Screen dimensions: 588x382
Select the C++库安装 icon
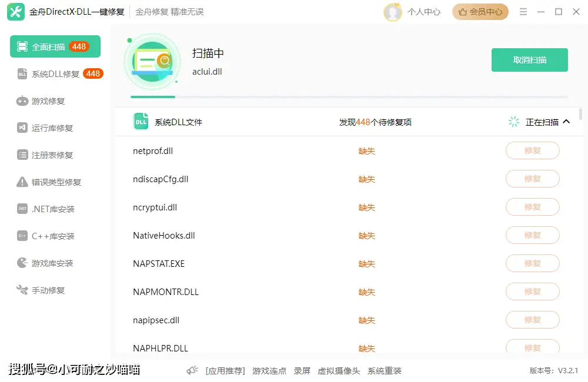pos(22,236)
